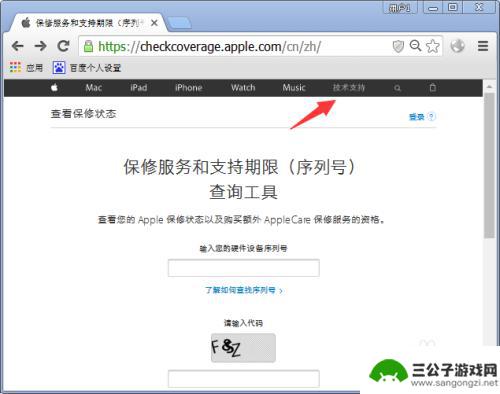
Task: Open the iPhone menu item
Action: (x=189, y=88)
